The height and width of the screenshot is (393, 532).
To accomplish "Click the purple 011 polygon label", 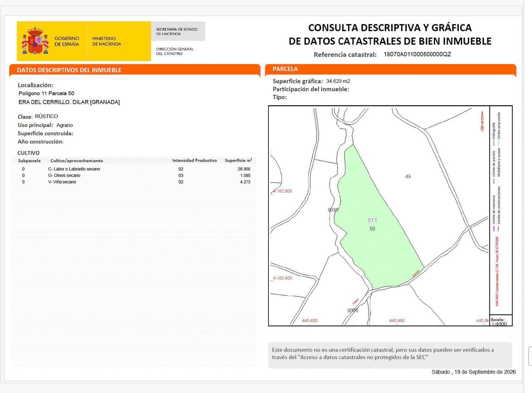I will (x=372, y=220).
